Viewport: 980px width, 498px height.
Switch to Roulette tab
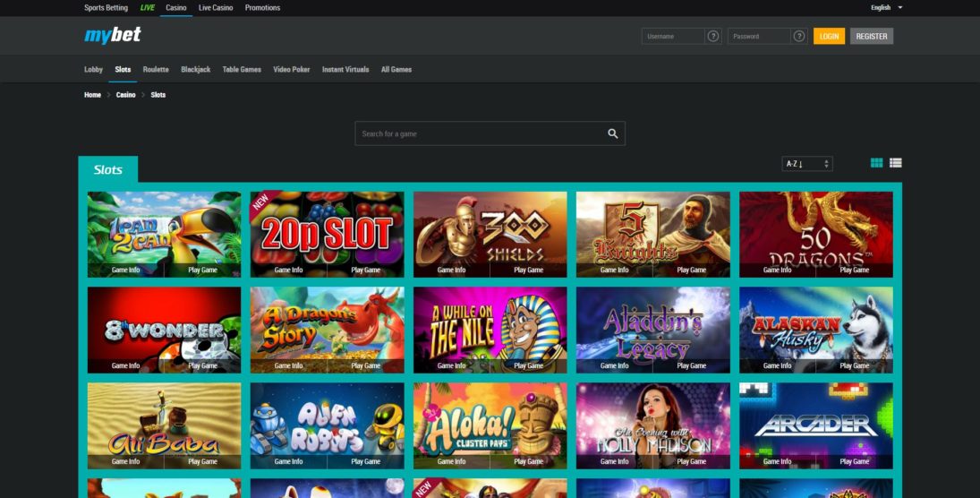point(156,70)
